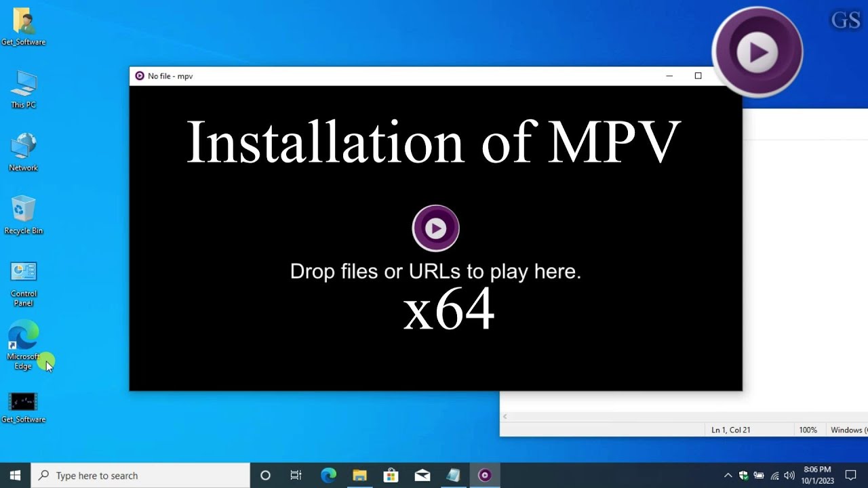Screen dimensions: 868x488
Task: Click the "No file - mpv" window title
Action: (x=170, y=76)
